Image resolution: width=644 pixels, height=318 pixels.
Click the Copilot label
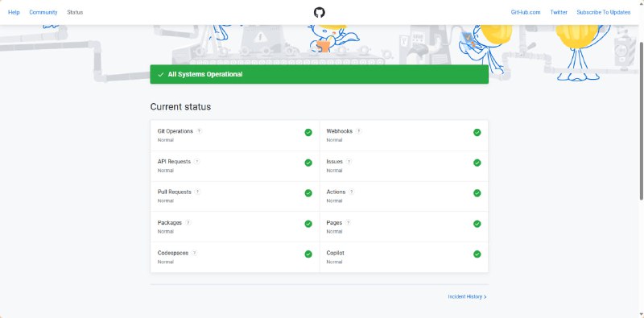coord(335,253)
